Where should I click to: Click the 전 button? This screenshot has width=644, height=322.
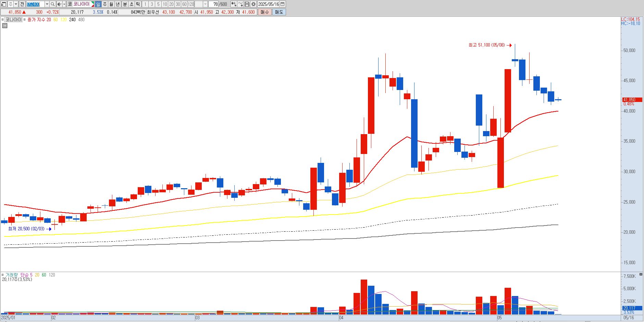click(22, 4)
